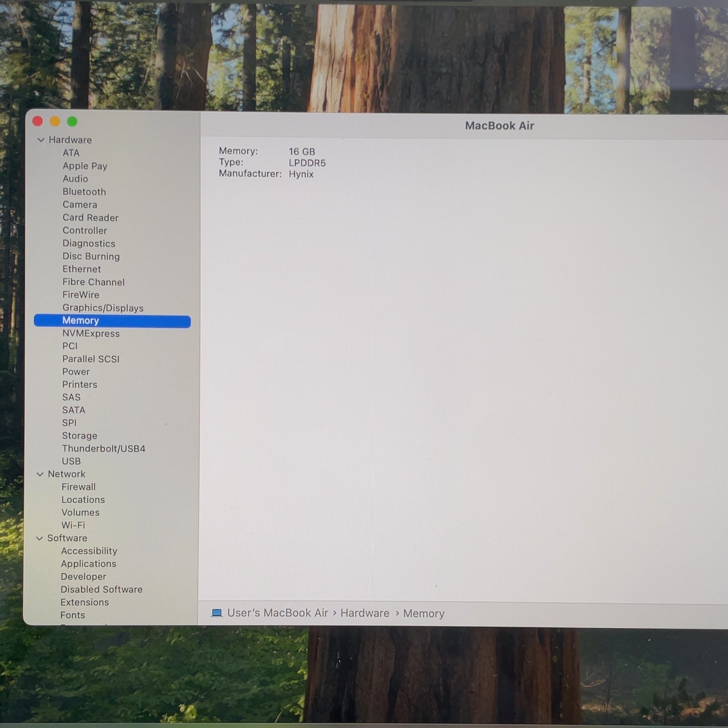The image size is (728, 728).
Task: Select Diagnostics in the sidebar
Action: [89, 244]
